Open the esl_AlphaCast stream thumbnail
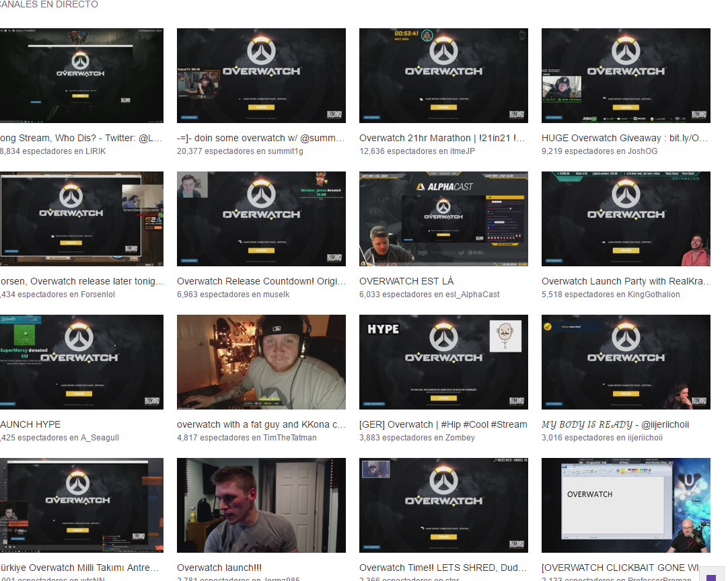This screenshot has height=581, width=728. click(443, 219)
